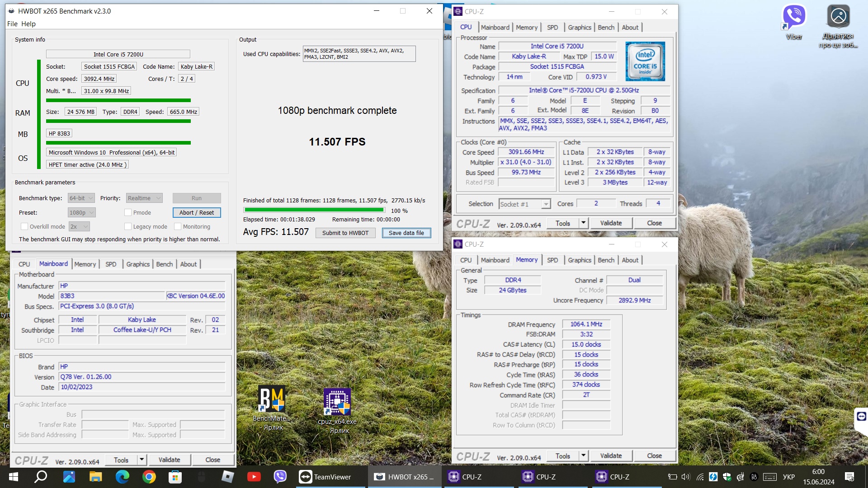Open the network Wi-Fi tray icon
This screenshot has height=488, width=868.
point(700,477)
